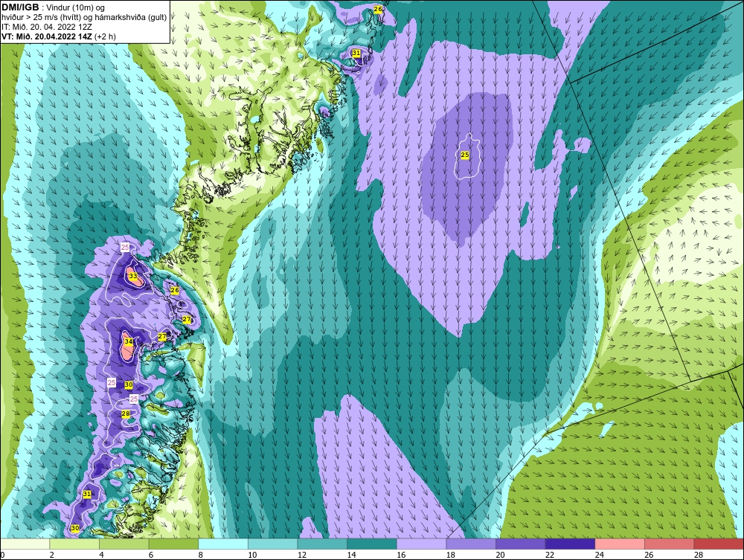
Task: Click the yellow 31 label on northern island
Action: coord(356,53)
